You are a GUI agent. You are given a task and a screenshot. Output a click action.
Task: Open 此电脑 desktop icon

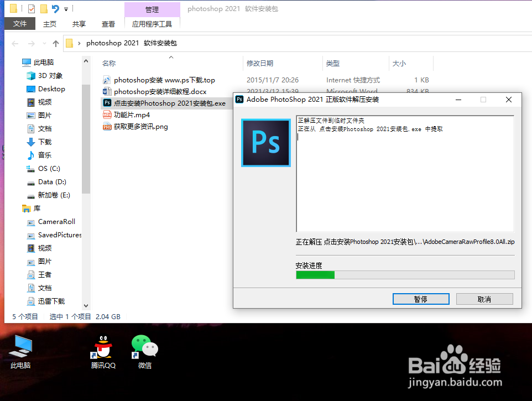click(x=20, y=351)
